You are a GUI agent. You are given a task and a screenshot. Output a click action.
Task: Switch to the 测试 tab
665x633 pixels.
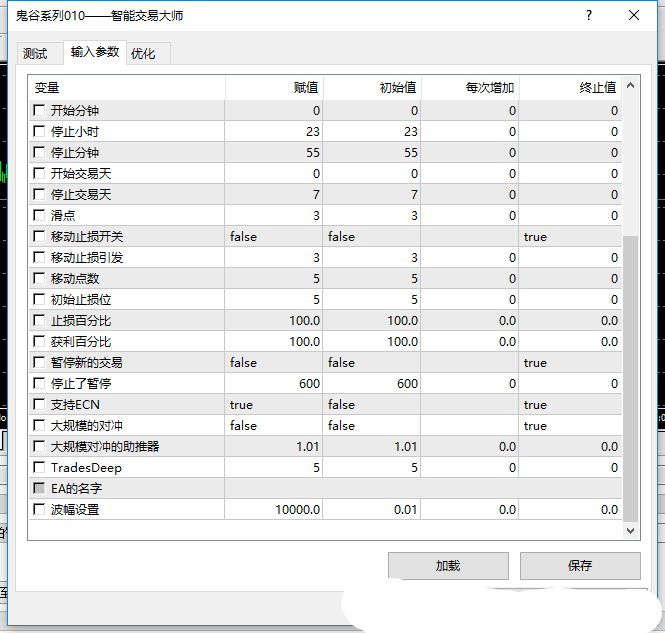click(35, 54)
